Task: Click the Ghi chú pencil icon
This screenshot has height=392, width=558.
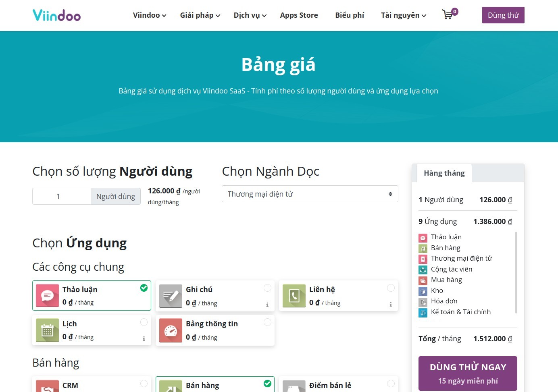Action: coord(171,296)
